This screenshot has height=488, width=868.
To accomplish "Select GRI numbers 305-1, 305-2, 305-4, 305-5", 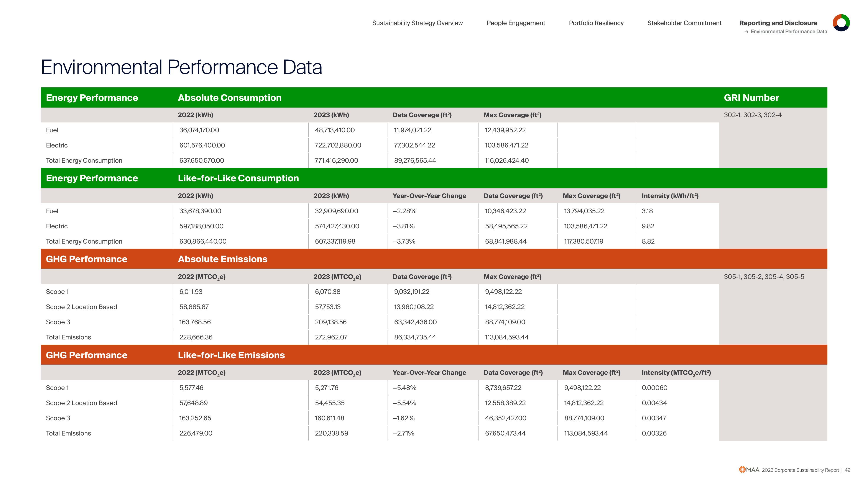I will pyautogui.click(x=764, y=277).
